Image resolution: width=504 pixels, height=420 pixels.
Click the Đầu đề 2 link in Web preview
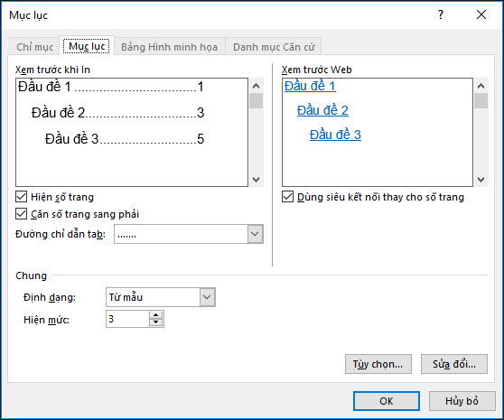[322, 110]
